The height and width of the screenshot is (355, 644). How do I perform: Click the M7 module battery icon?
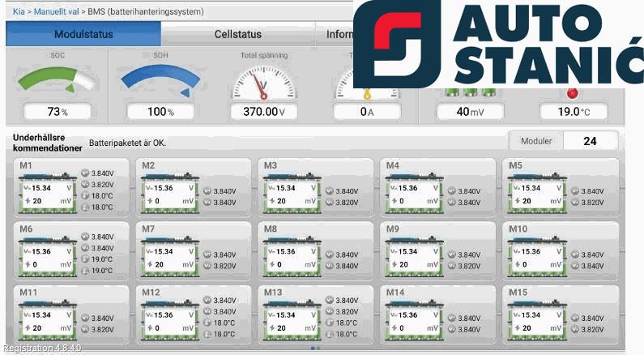click(x=169, y=257)
